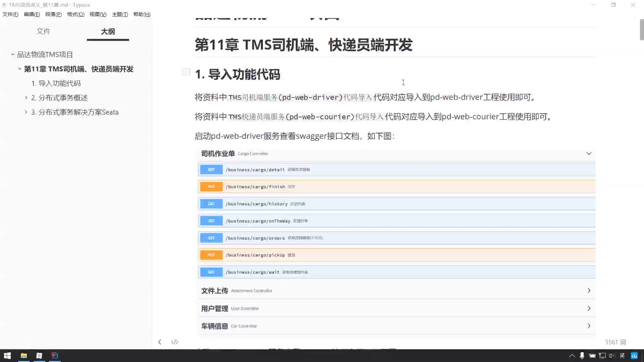
Task: Click GET badge for /business/cargo/history
Action: pyautogui.click(x=211, y=204)
